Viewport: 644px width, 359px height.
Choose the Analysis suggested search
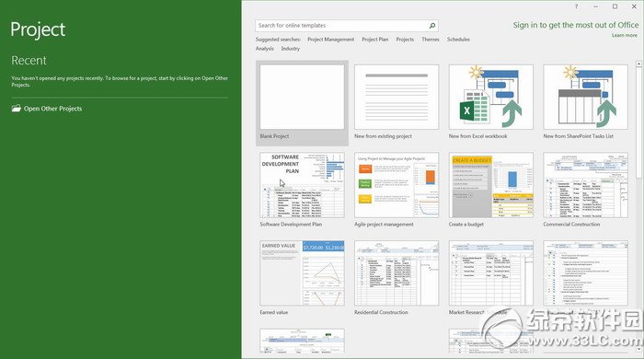tap(265, 49)
